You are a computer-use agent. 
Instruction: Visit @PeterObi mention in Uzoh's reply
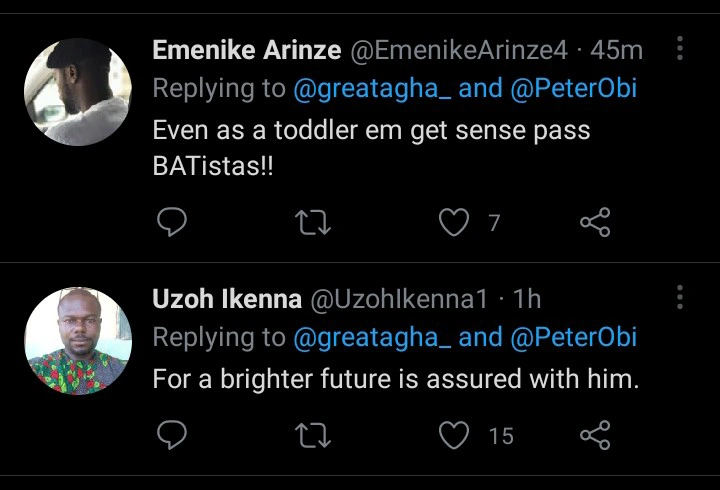[x=574, y=337]
